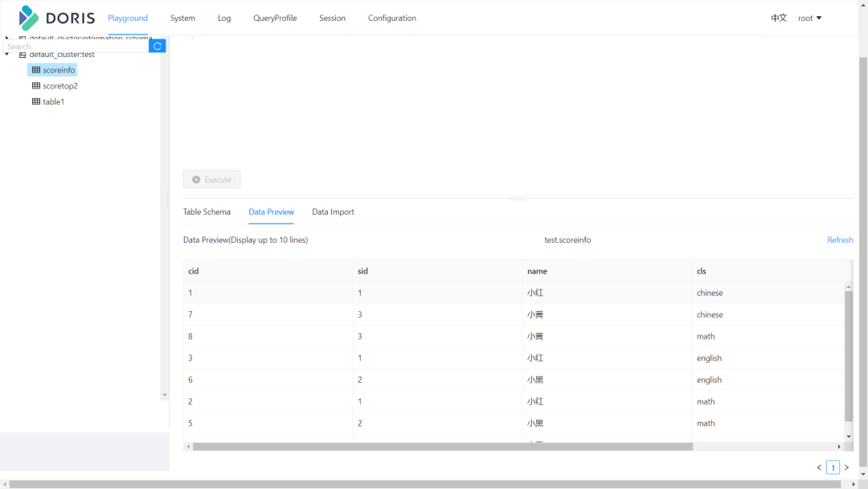Click the test.scoreinfo label

point(567,240)
